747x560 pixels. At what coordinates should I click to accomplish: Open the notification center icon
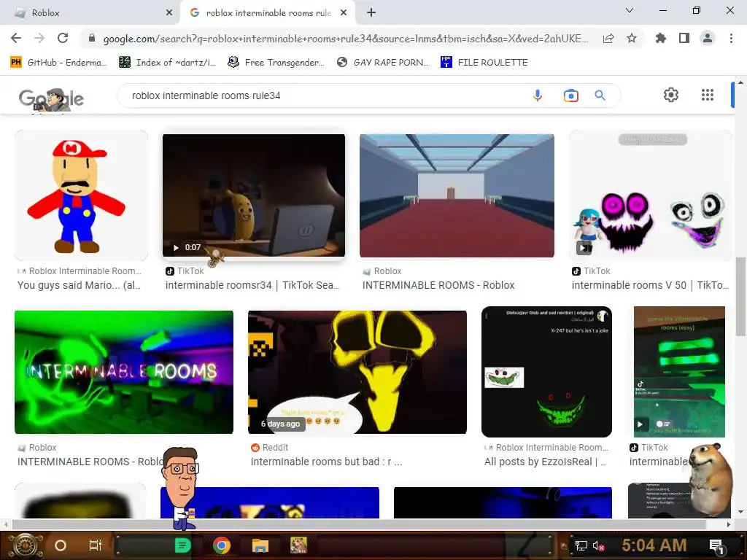[x=716, y=545]
